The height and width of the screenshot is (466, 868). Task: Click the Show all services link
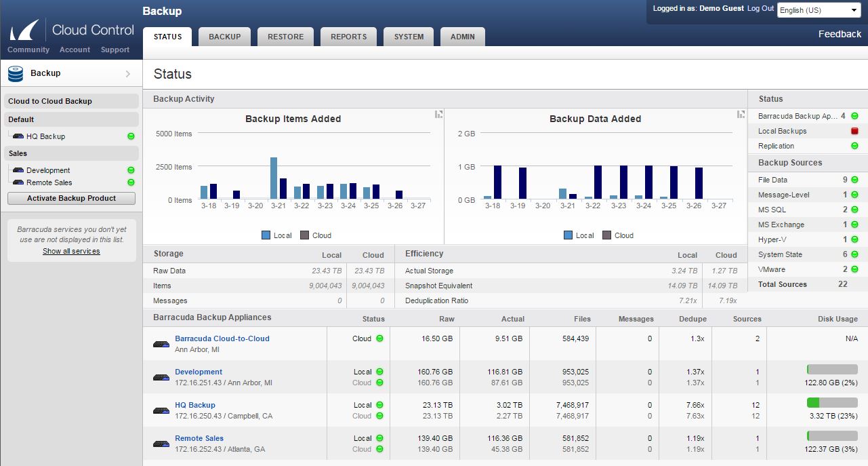[71, 251]
